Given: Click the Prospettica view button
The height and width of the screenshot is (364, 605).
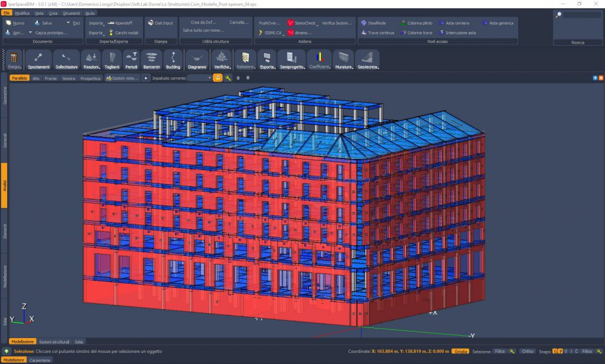Looking at the screenshot, I should 90,78.
